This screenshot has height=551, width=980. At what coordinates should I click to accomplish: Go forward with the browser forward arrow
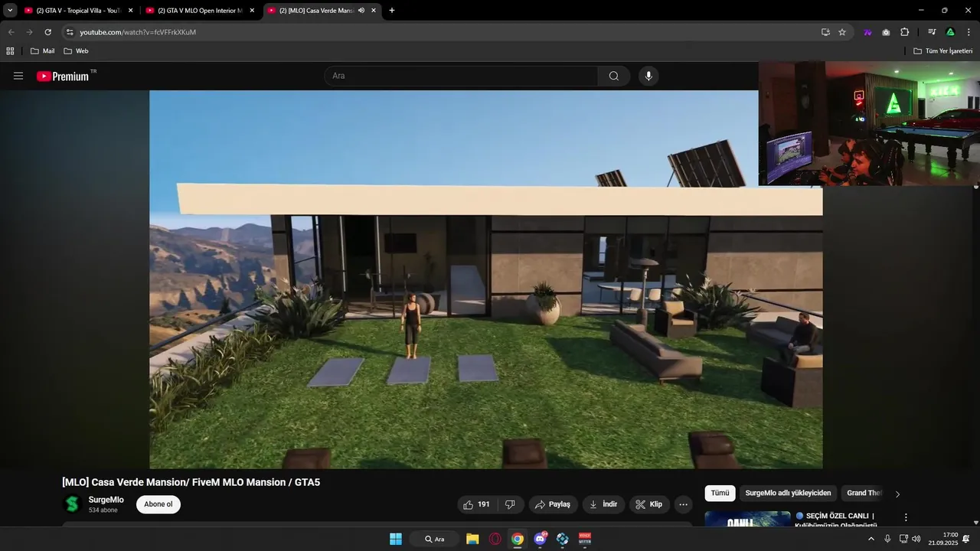[29, 32]
